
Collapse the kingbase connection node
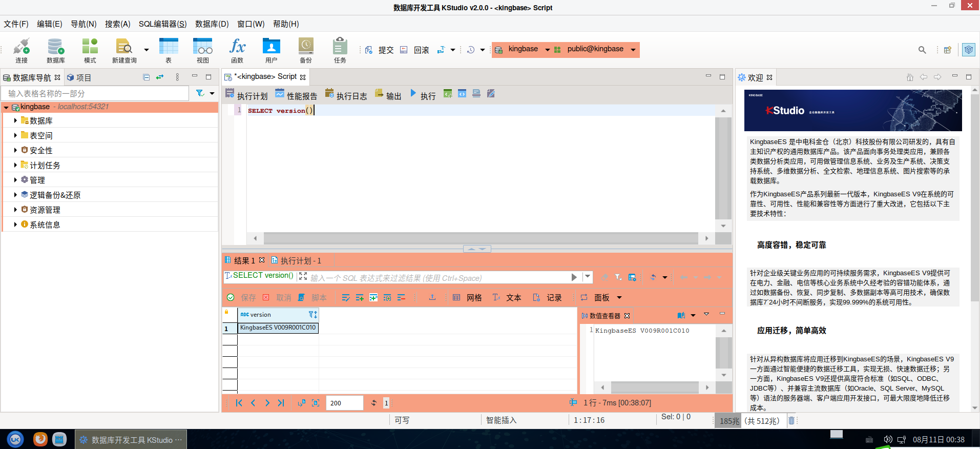tap(6, 108)
